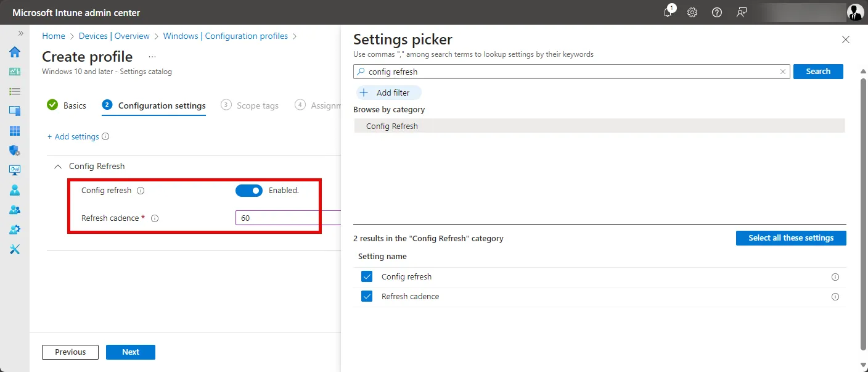Select the Configuration settings step tab

pyautogui.click(x=154, y=105)
